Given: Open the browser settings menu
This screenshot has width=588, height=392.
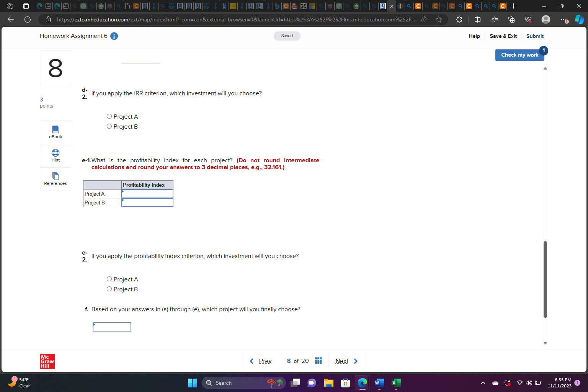Looking at the screenshot, I should click(563, 20).
